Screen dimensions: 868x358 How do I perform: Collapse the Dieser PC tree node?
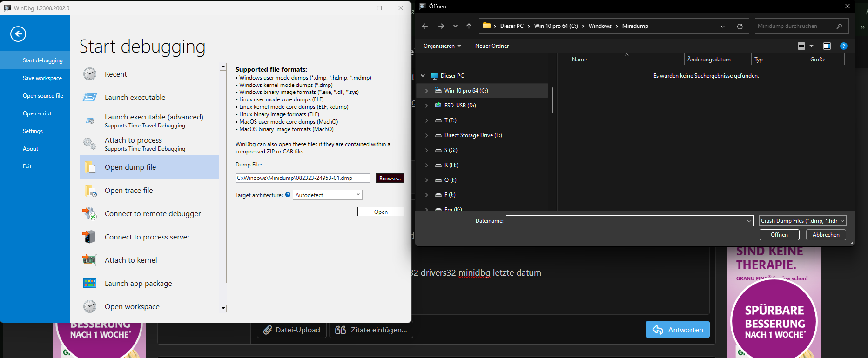(423, 76)
